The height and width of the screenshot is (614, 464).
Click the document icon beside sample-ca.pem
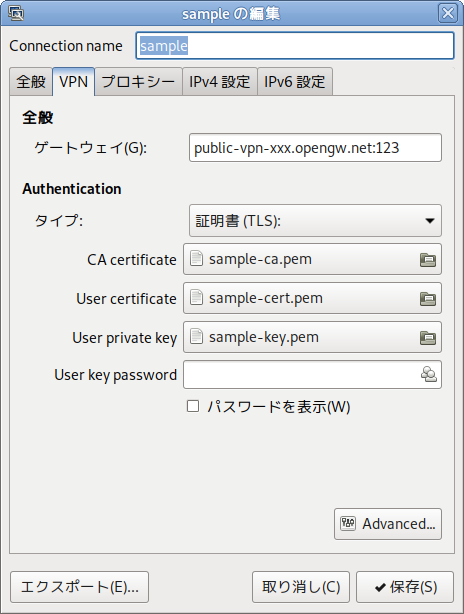(x=197, y=259)
